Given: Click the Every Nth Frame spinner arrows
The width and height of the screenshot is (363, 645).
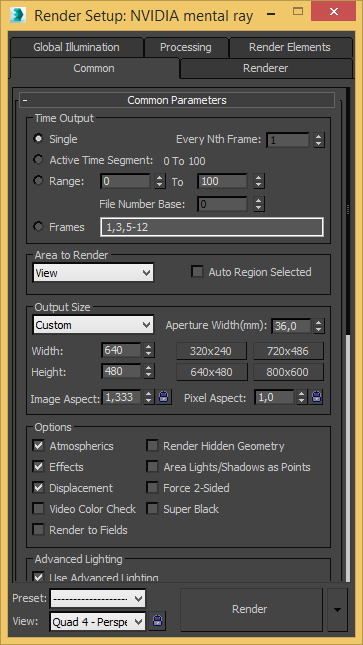Looking at the screenshot, I should tap(318, 140).
